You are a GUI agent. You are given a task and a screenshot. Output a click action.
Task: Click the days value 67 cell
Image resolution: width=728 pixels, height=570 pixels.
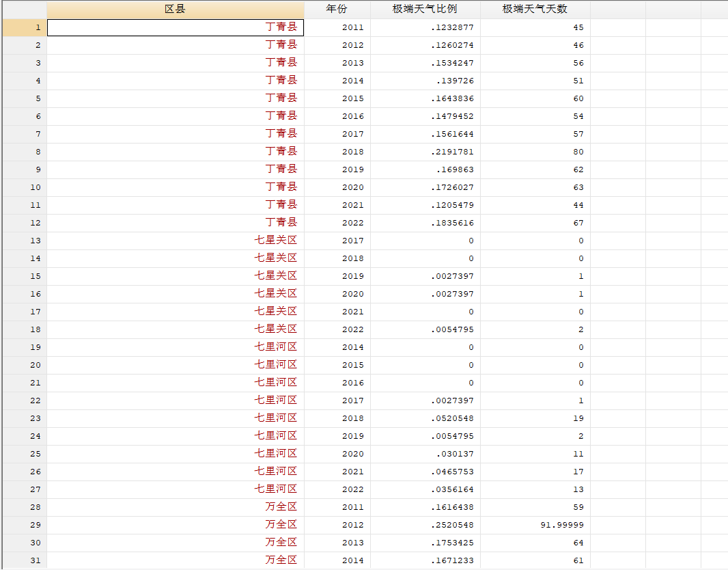click(x=535, y=223)
